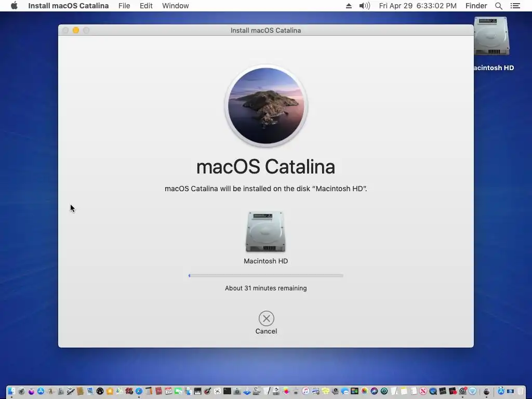The image size is (532, 399).
Task: Open the File menu
Action: click(124, 6)
